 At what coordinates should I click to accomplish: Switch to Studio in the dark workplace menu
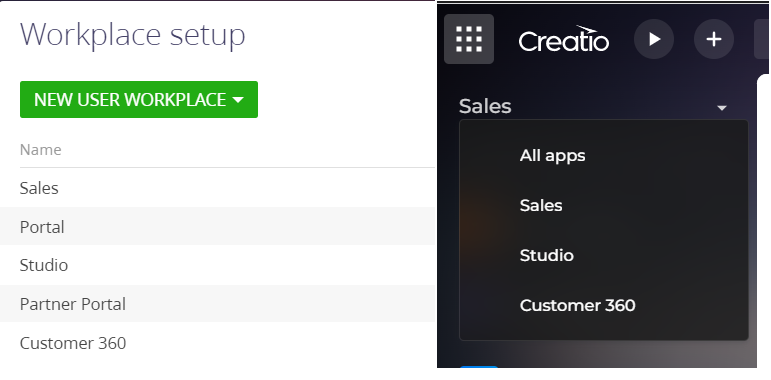coord(546,256)
